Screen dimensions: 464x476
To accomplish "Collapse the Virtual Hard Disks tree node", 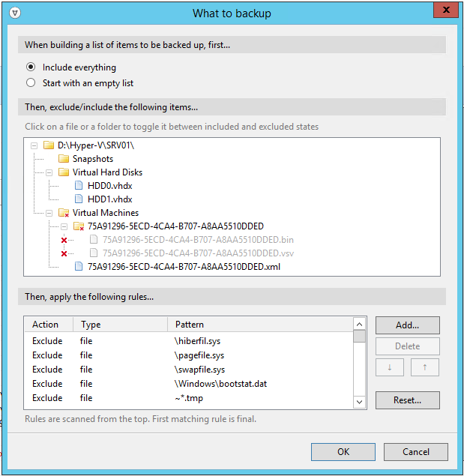I will (49, 172).
